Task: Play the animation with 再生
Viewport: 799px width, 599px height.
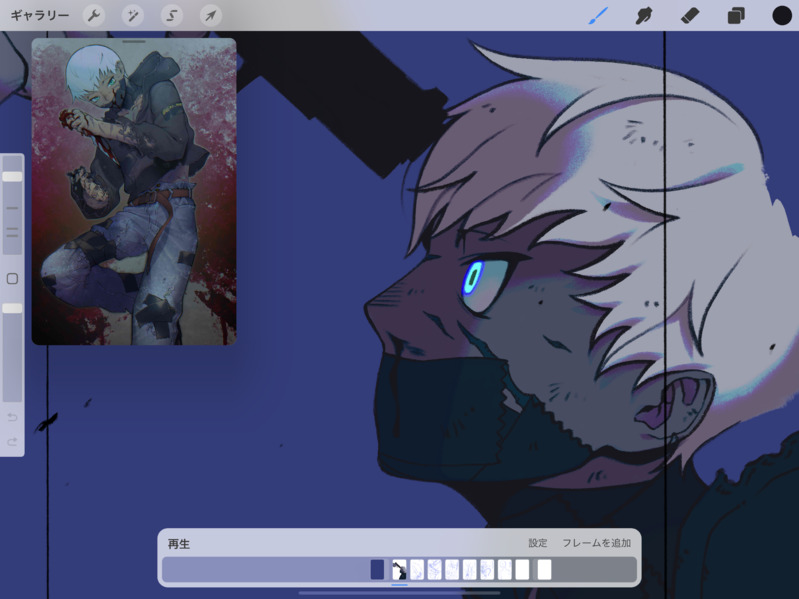Action: coord(179,543)
